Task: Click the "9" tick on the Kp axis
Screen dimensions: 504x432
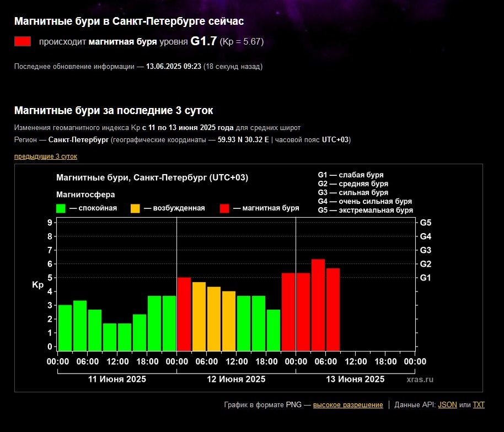Action: [50, 223]
